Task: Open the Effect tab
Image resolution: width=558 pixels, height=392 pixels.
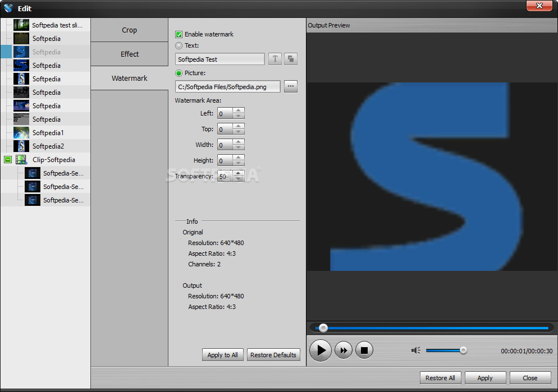Action: (129, 54)
